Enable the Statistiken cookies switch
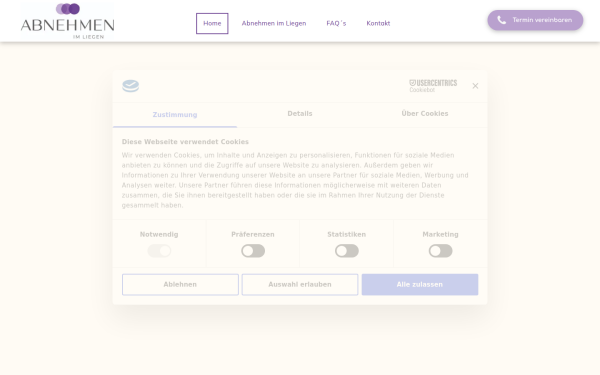This screenshot has width=600, height=375. [347, 251]
